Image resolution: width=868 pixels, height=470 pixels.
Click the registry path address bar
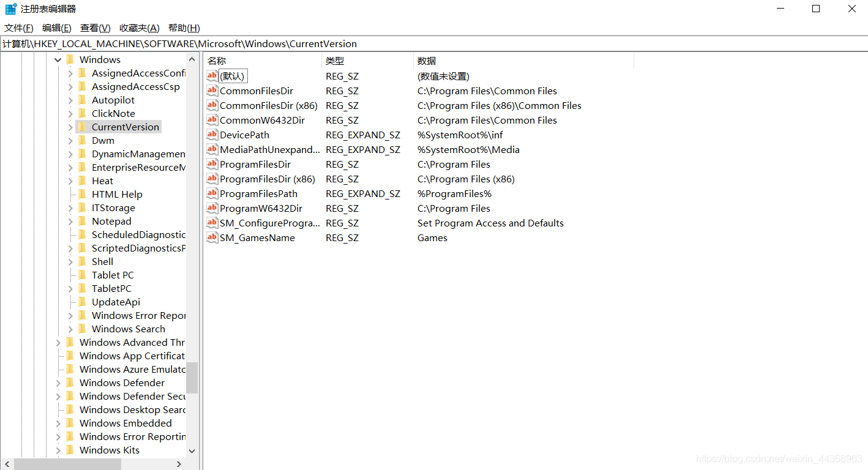[x=433, y=43]
